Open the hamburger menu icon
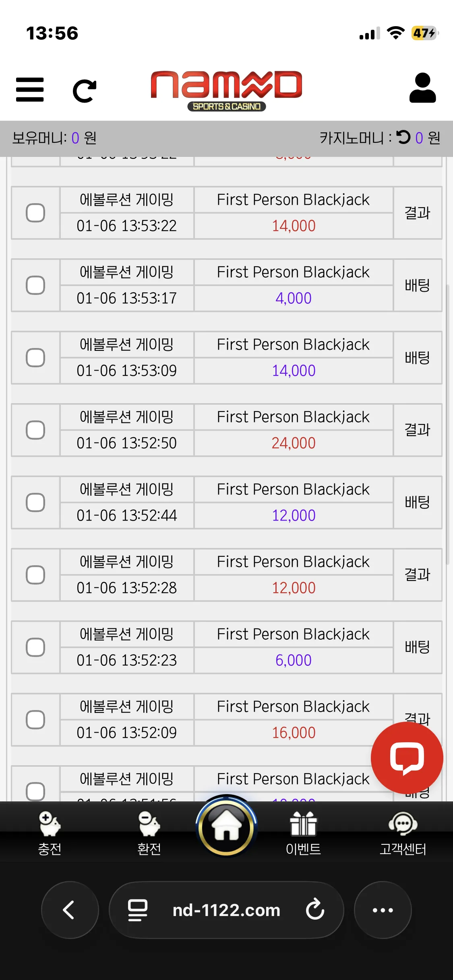This screenshot has height=980, width=453. [30, 90]
